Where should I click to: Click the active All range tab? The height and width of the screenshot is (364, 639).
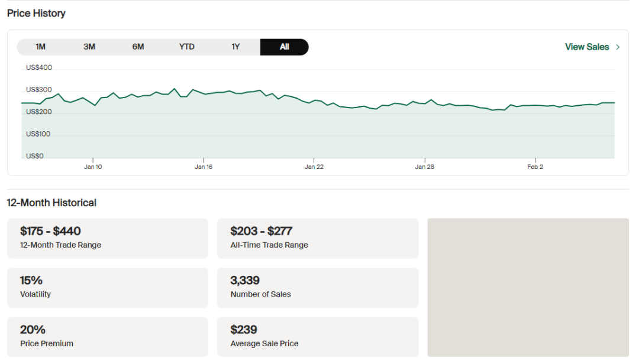(x=285, y=47)
